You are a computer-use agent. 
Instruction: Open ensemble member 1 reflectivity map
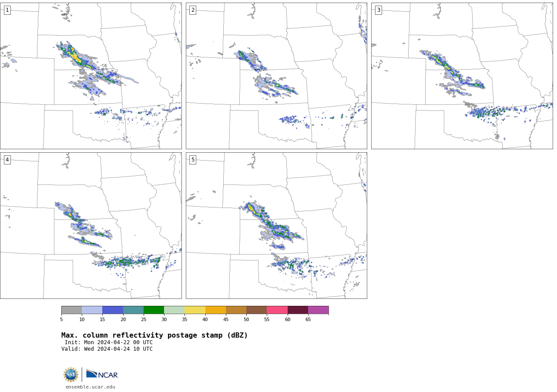click(91, 76)
